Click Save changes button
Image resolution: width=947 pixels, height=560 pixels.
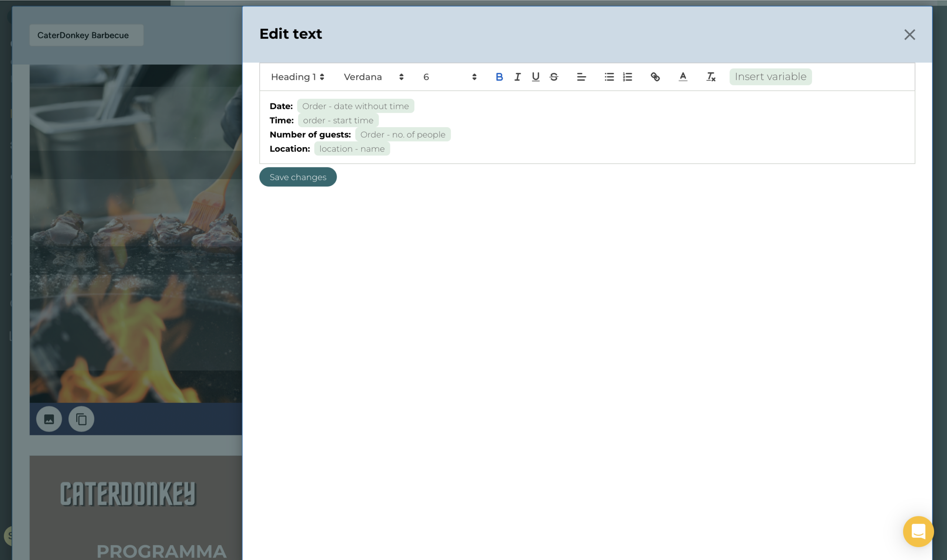pyautogui.click(x=297, y=177)
